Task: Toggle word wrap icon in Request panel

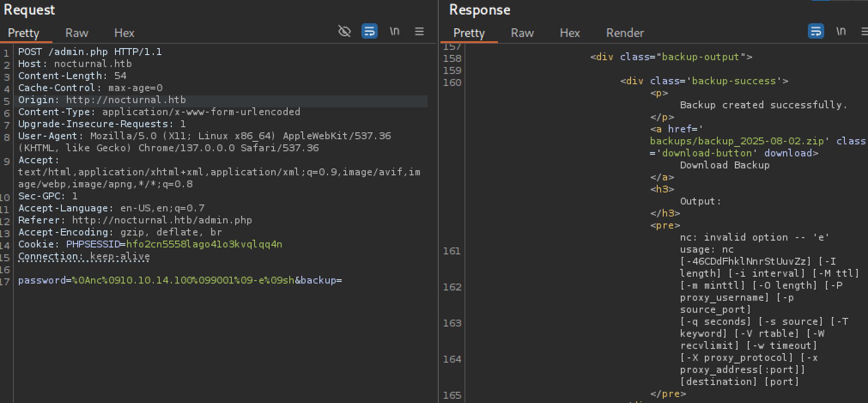Action: [x=369, y=31]
